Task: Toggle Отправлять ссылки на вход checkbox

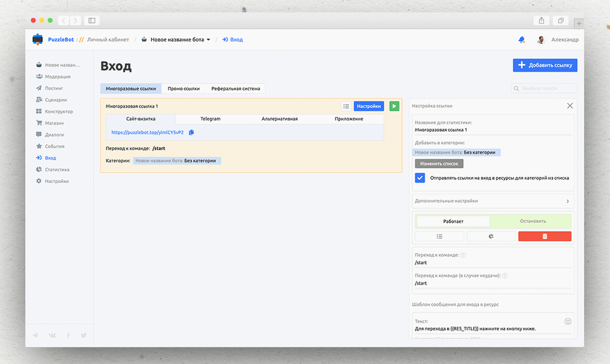Action: [x=420, y=178]
